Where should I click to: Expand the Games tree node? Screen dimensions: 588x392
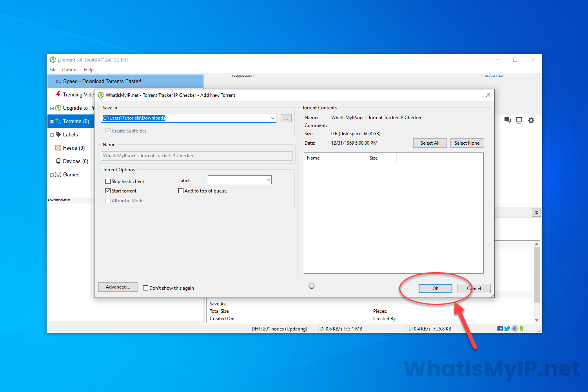[x=52, y=175]
